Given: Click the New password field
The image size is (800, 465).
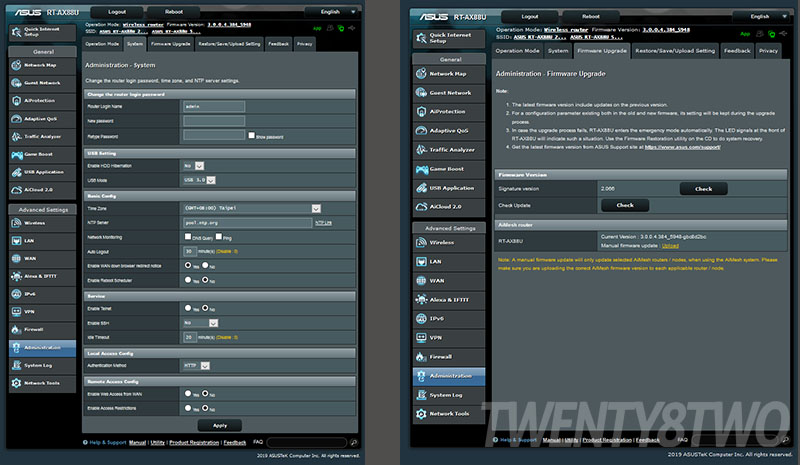Looking at the screenshot, I should pos(214,121).
